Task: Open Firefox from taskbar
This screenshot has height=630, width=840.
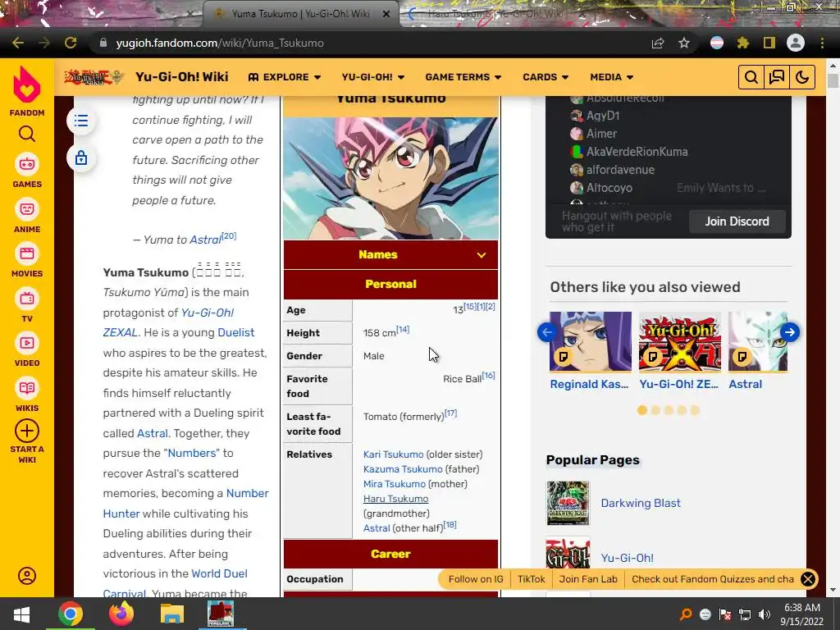Action: coord(121,614)
